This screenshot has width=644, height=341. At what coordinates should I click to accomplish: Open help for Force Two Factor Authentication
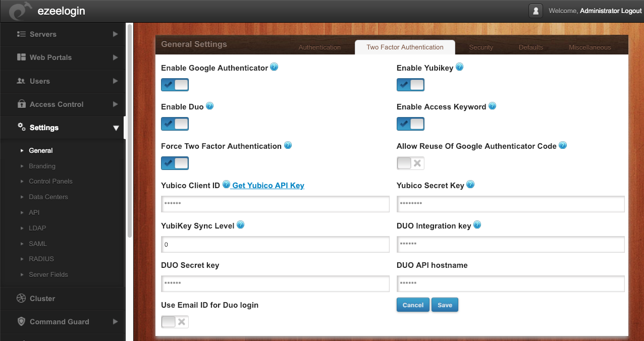(288, 145)
